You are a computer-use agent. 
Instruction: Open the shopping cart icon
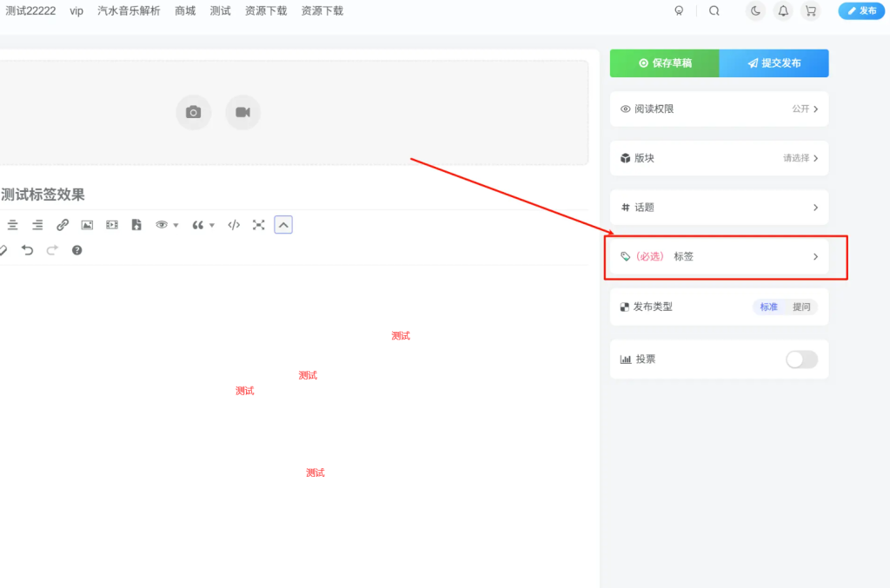(811, 10)
